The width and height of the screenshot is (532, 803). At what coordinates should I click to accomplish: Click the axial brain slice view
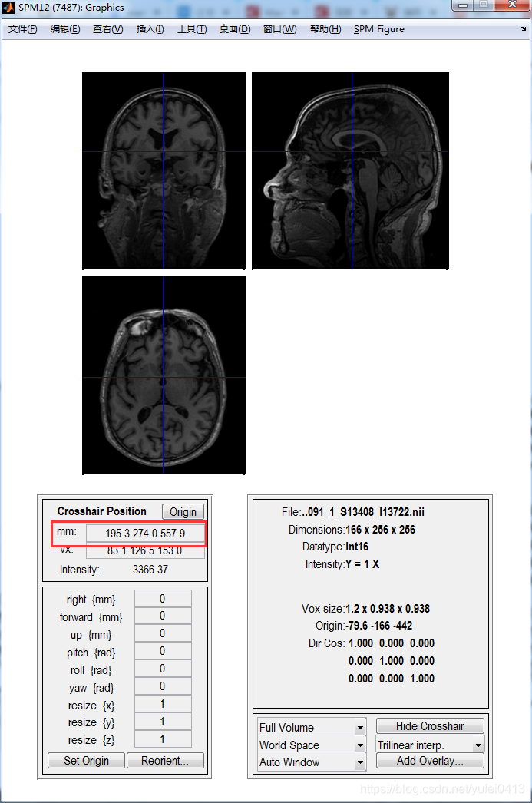coord(164,375)
